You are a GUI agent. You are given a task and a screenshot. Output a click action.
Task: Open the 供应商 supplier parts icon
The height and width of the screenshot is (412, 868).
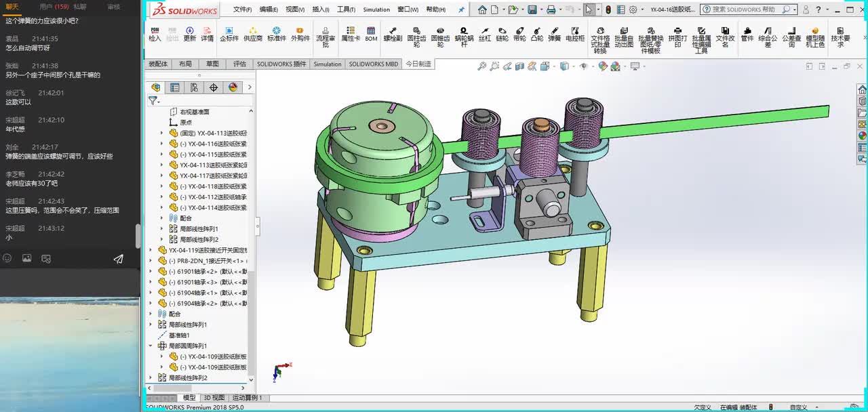[x=253, y=35]
